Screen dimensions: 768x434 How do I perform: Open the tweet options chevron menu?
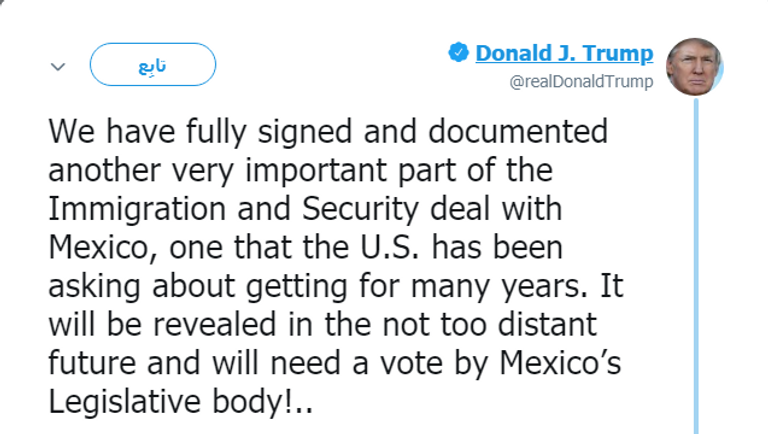tap(58, 67)
